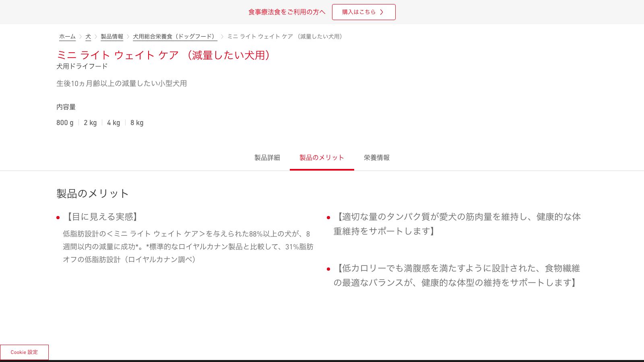Click the 生後10ヵ月齢以上の減量したい小型犬用 description
This screenshot has width=644, height=362.
(122, 84)
